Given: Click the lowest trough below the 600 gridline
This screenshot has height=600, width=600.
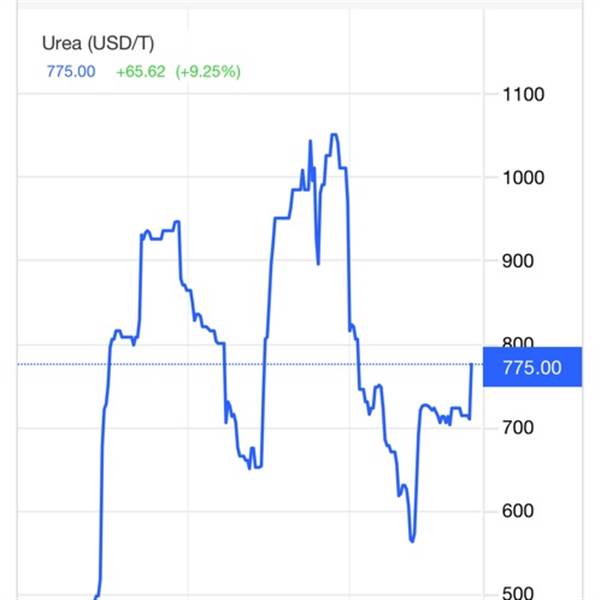Looking at the screenshot, I should 412,540.
